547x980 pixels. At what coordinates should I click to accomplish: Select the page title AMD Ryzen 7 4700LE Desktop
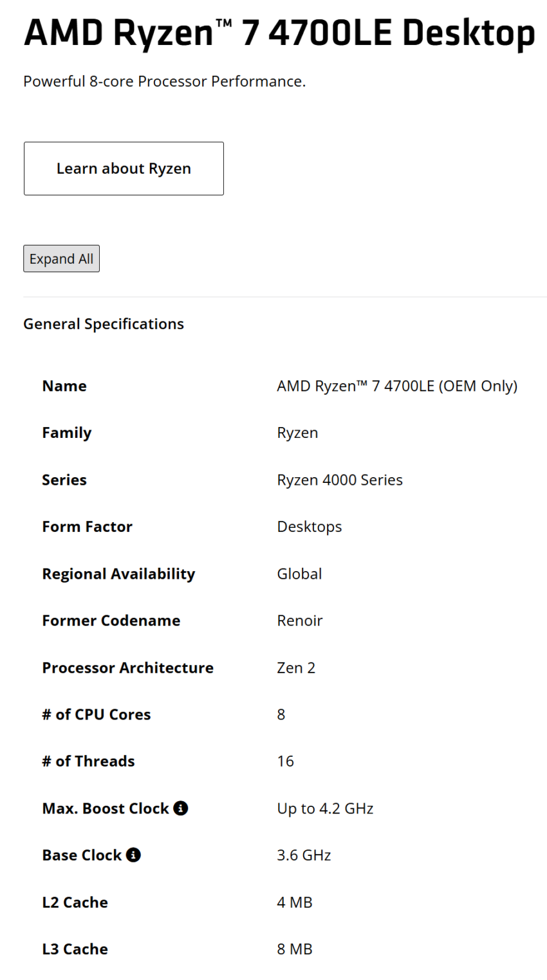coord(279,32)
